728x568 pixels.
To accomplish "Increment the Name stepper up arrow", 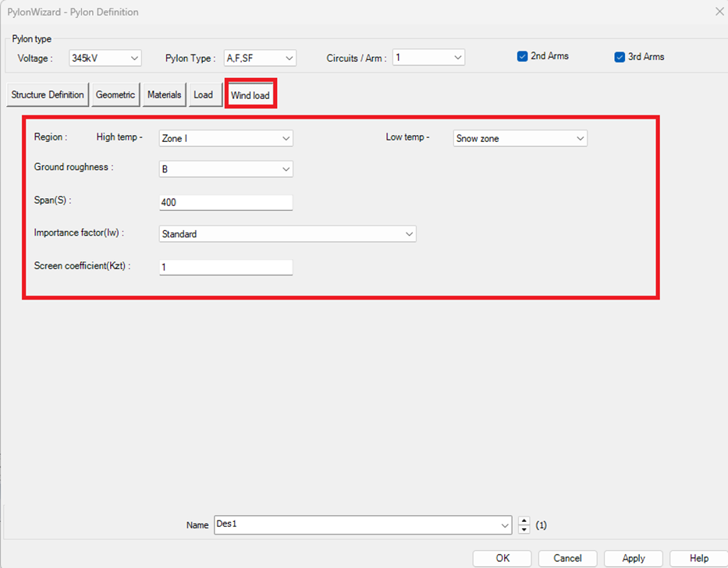I will point(524,520).
